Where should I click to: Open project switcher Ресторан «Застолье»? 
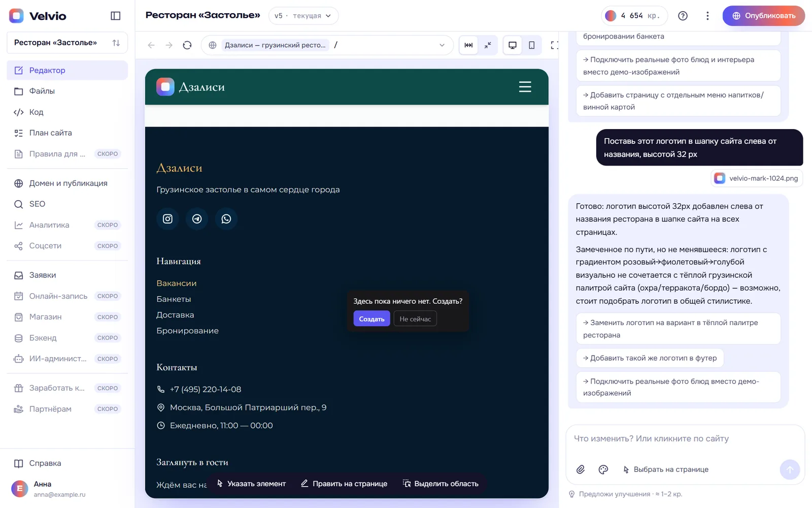pos(67,43)
